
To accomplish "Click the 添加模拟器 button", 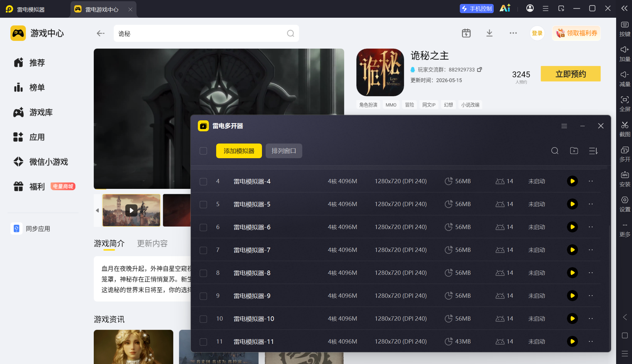I will [239, 151].
